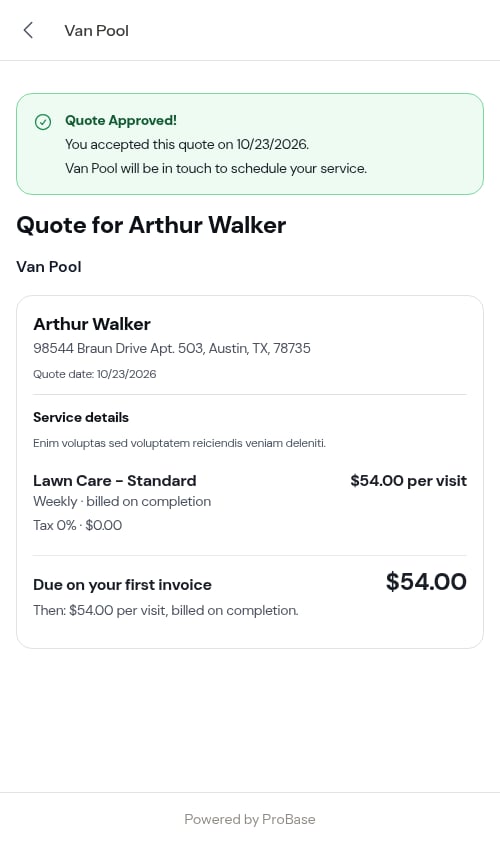Click the Weekly billed on completion text
Screen dimensions: 500x845
[x=122, y=501]
